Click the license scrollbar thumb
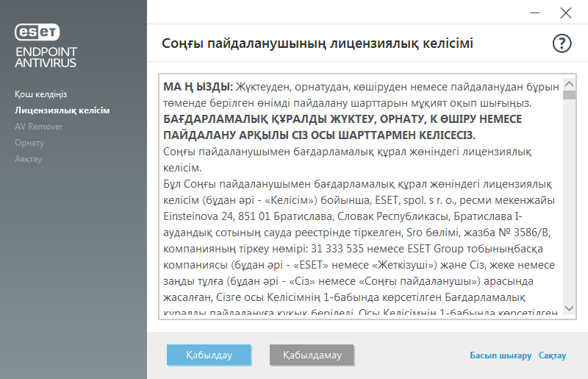 [x=569, y=95]
